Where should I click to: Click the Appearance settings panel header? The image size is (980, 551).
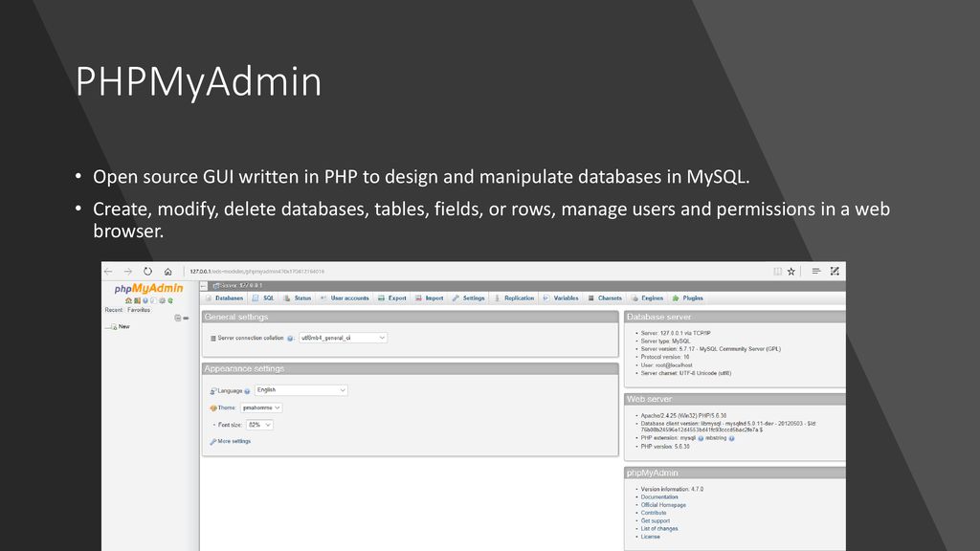point(410,369)
